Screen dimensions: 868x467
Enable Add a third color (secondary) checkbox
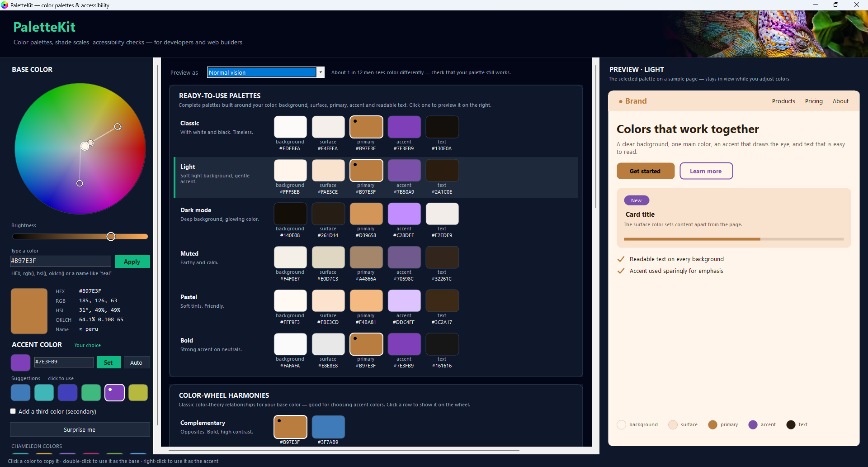tap(13, 411)
